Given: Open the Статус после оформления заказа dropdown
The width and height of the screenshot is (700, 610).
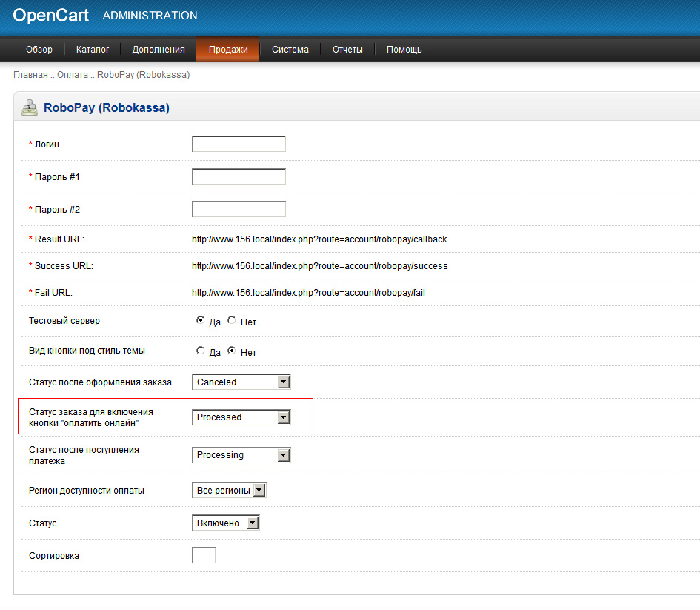Looking at the screenshot, I should coord(241,382).
